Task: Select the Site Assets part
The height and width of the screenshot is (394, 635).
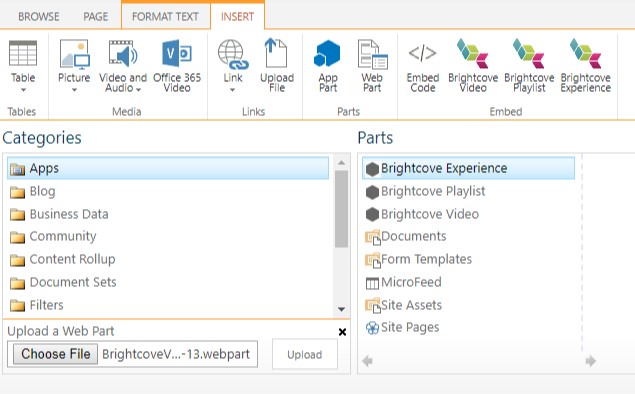Action: [x=411, y=305]
